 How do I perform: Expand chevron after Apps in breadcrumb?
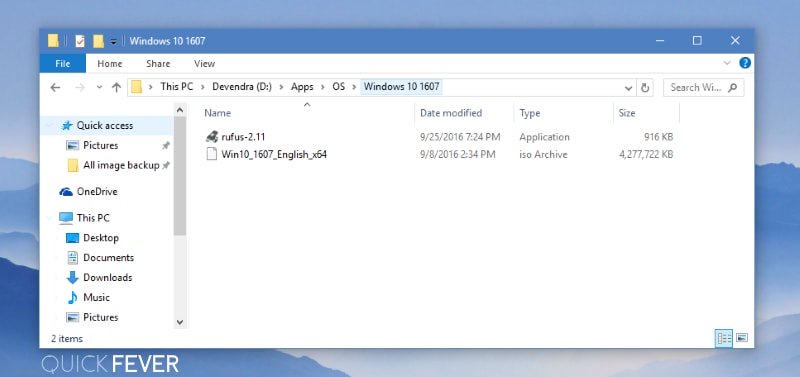pos(323,87)
